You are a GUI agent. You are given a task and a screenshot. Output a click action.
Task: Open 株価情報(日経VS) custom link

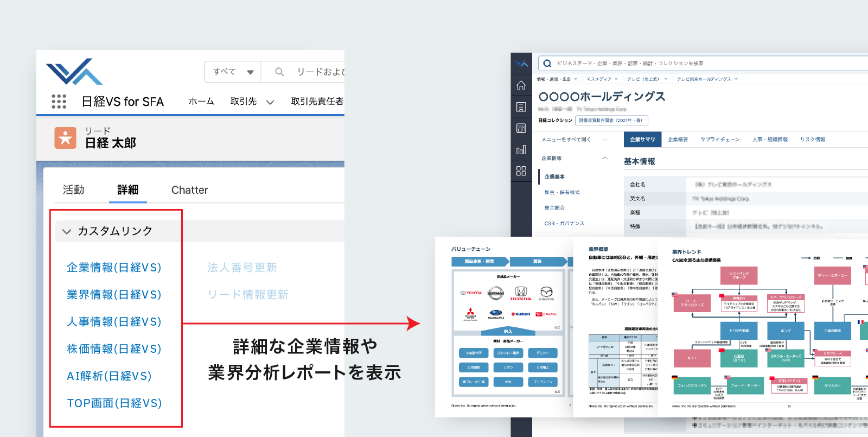(x=114, y=349)
